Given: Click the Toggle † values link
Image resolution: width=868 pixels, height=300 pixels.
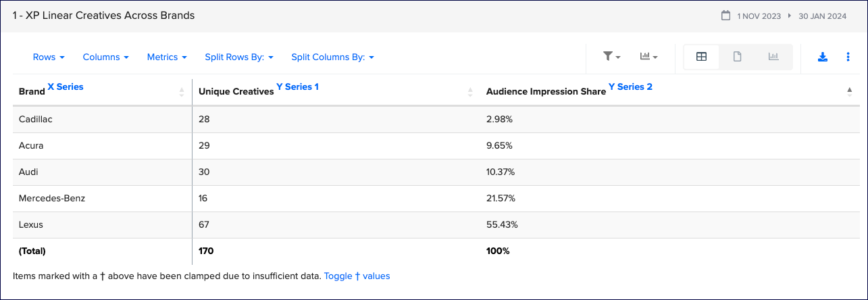Looking at the screenshot, I should [357, 276].
